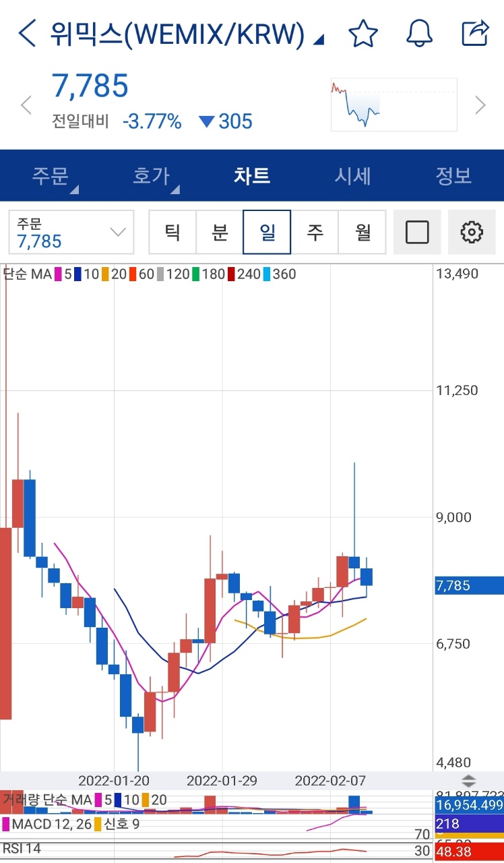Select the 틱 chart interval
The image size is (504, 863).
[x=172, y=232]
